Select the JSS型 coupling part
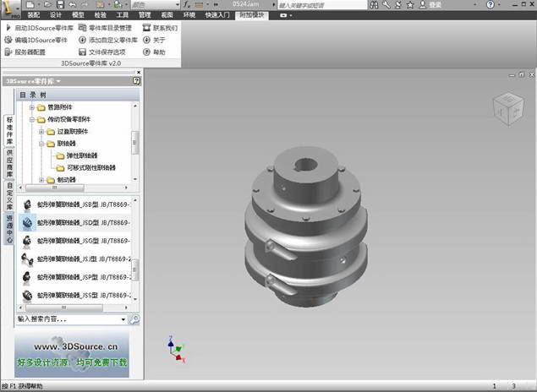The width and height of the screenshot is (537, 392). (74, 295)
